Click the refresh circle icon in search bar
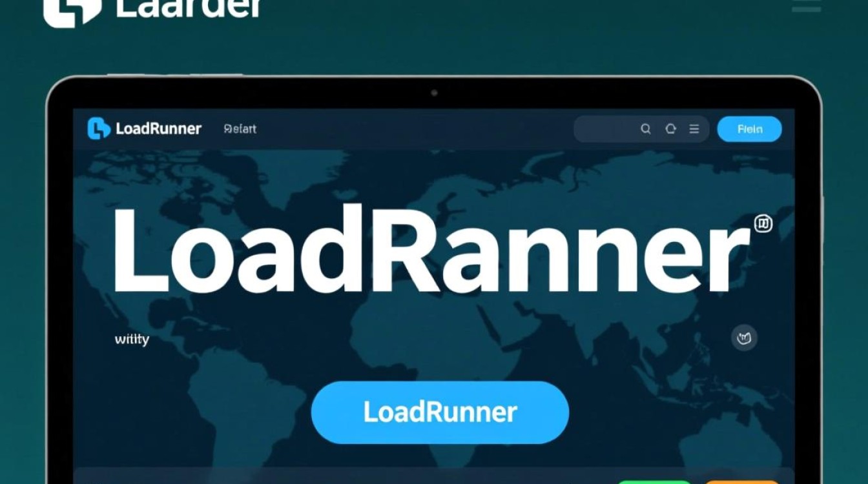The width and height of the screenshot is (868, 484). tap(670, 129)
